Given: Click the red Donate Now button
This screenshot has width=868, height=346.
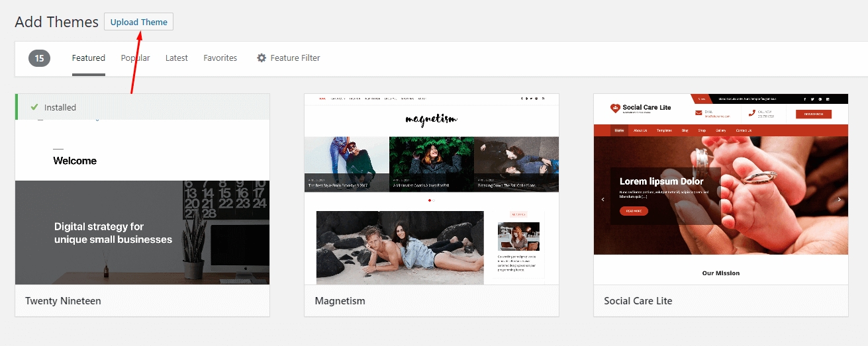Looking at the screenshot, I should (813, 114).
